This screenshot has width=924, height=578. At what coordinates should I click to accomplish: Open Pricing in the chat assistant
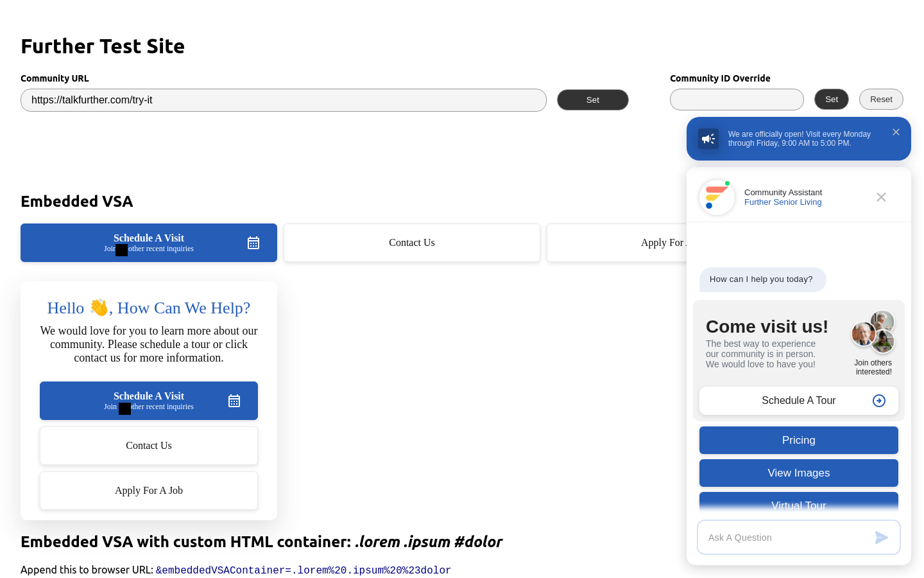pos(798,441)
